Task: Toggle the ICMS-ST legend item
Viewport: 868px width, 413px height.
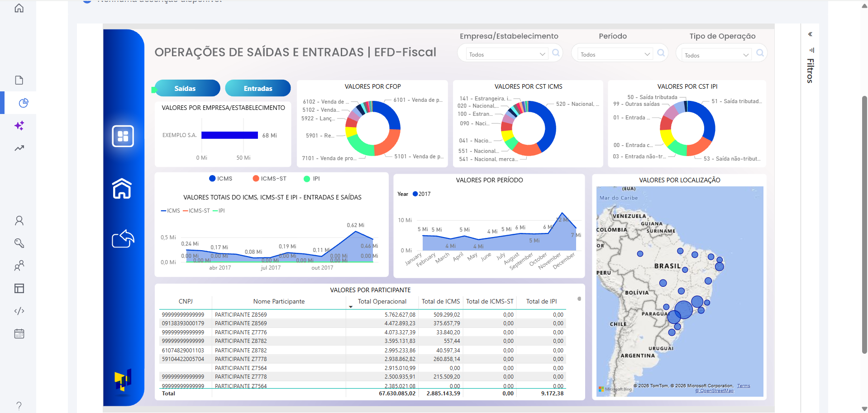Action: tap(270, 179)
